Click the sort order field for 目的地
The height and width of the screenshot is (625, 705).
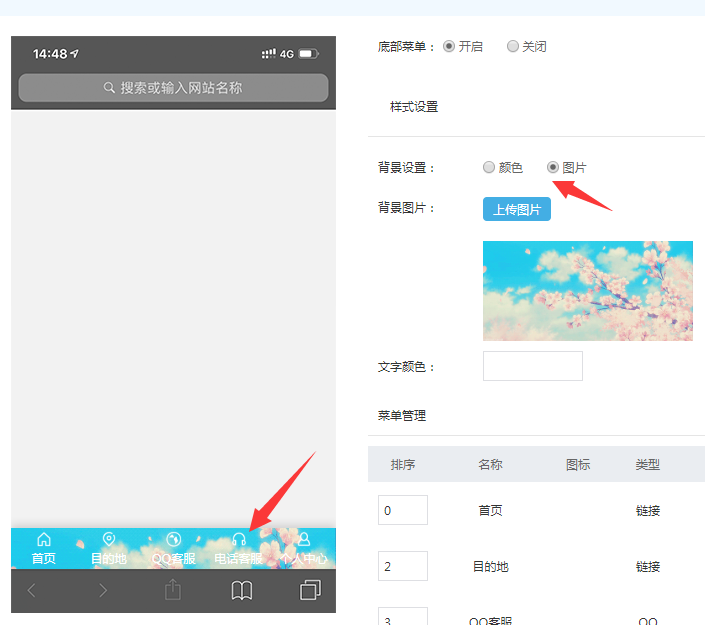[402, 566]
